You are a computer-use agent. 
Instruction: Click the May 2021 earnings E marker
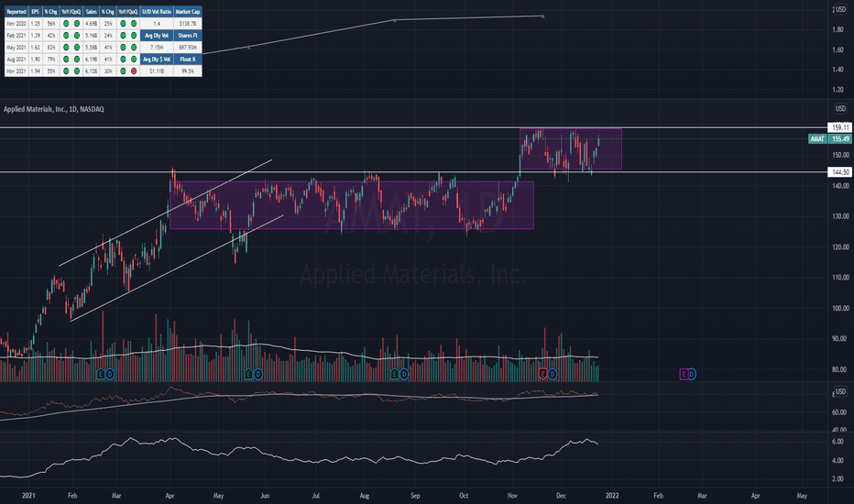[x=249, y=374]
